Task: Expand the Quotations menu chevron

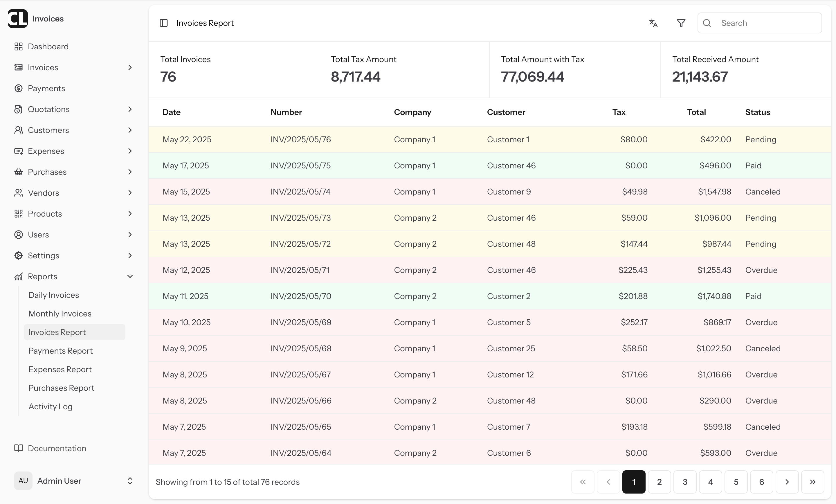Action: (130, 109)
